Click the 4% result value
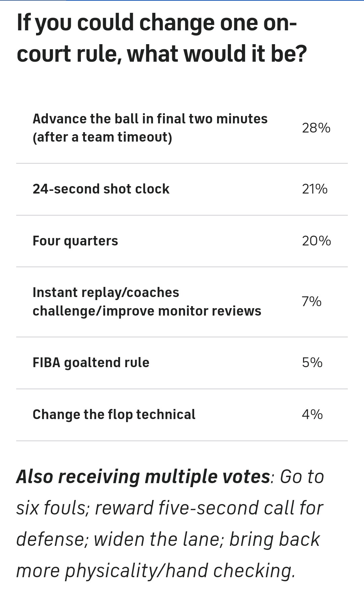This screenshot has height=589, width=364. coord(312,415)
